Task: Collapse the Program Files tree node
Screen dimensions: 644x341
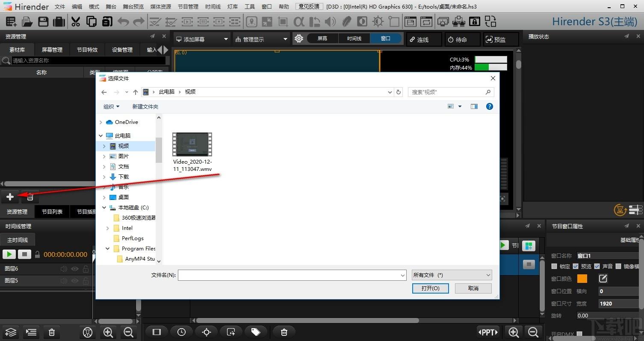Action: [107, 249]
